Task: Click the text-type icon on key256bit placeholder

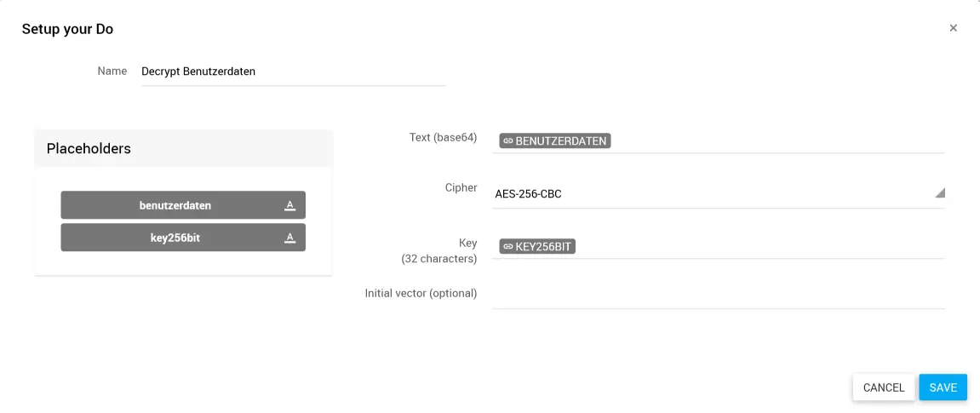Action: tap(289, 238)
